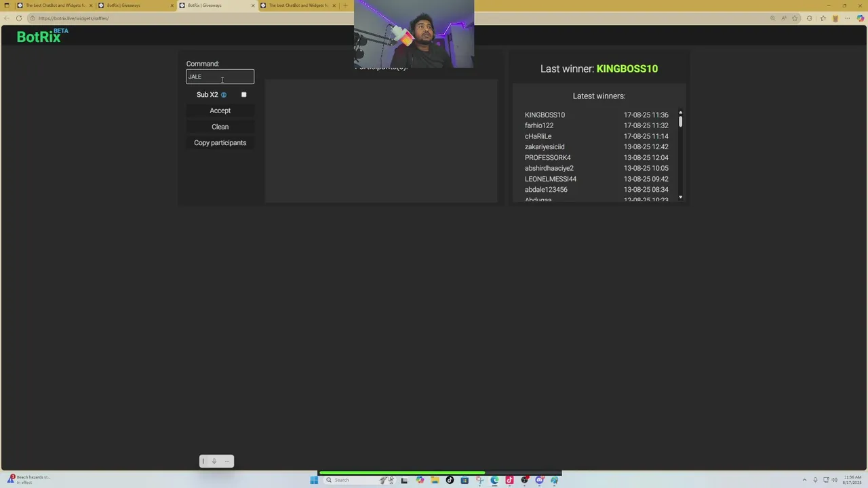
Task: Click the browser address bar URL
Action: point(73,18)
